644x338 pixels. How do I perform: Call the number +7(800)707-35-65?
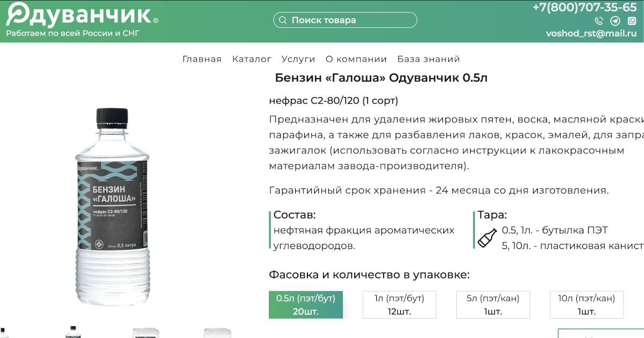click(x=584, y=8)
